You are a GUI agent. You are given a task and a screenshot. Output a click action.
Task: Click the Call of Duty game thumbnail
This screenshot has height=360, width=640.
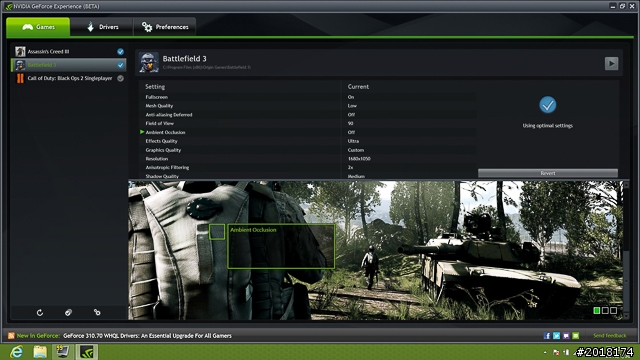pyautogui.click(x=20, y=78)
